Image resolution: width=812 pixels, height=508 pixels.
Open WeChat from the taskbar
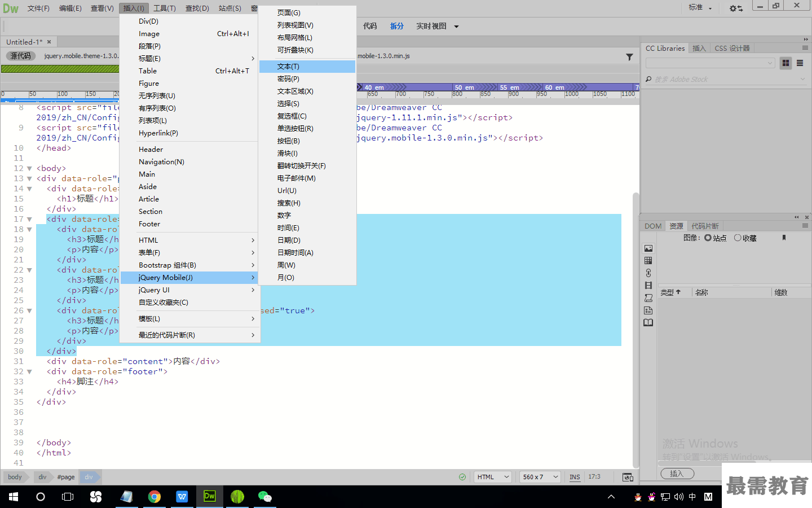(264, 497)
